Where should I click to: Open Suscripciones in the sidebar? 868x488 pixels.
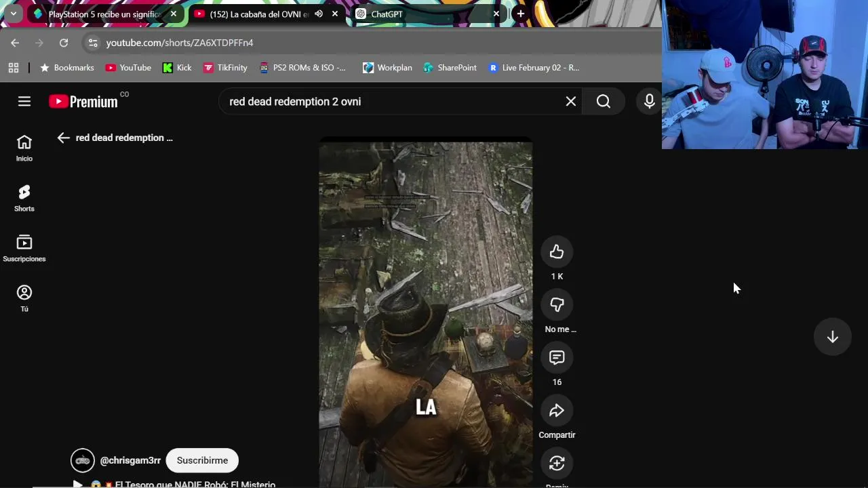click(24, 248)
